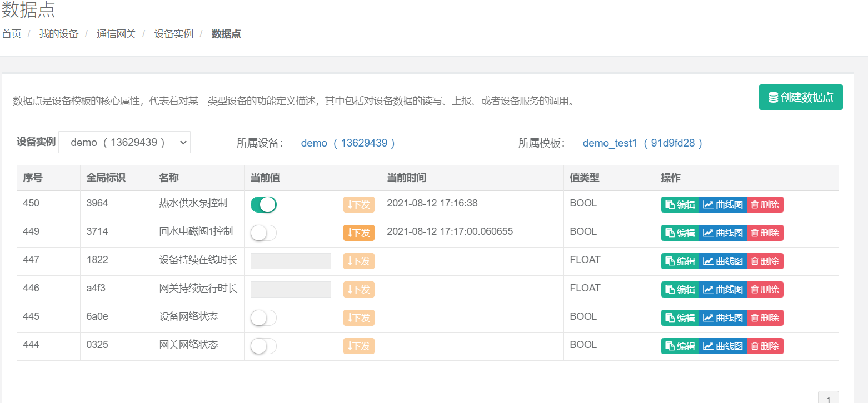This screenshot has width=868, height=403.
Task: Open 所属模板 demo_test1 link
Action: (x=642, y=143)
